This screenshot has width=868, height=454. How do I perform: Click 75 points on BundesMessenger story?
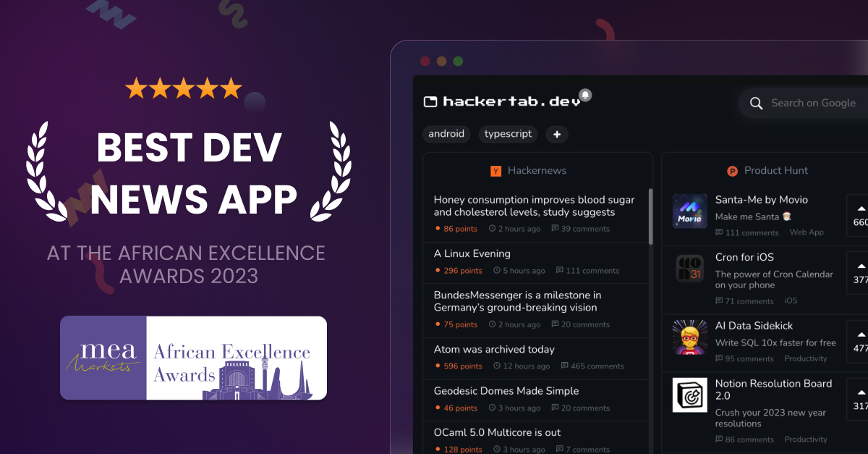click(456, 324)
